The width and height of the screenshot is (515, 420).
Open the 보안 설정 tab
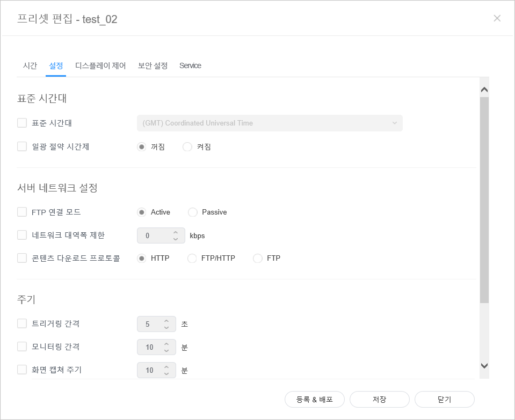pos(153,65)
